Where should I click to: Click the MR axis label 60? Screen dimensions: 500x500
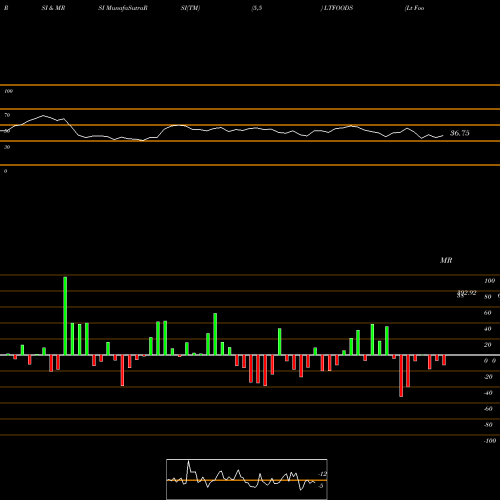coord(487,313)
